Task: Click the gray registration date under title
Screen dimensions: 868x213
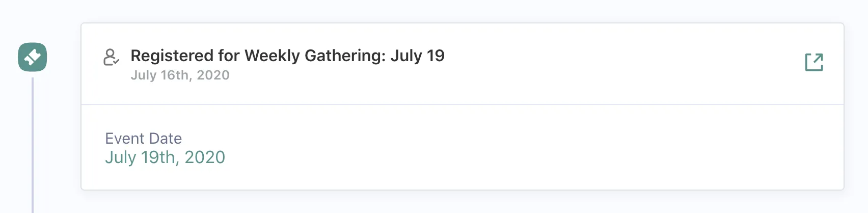Action: (180, 75)
